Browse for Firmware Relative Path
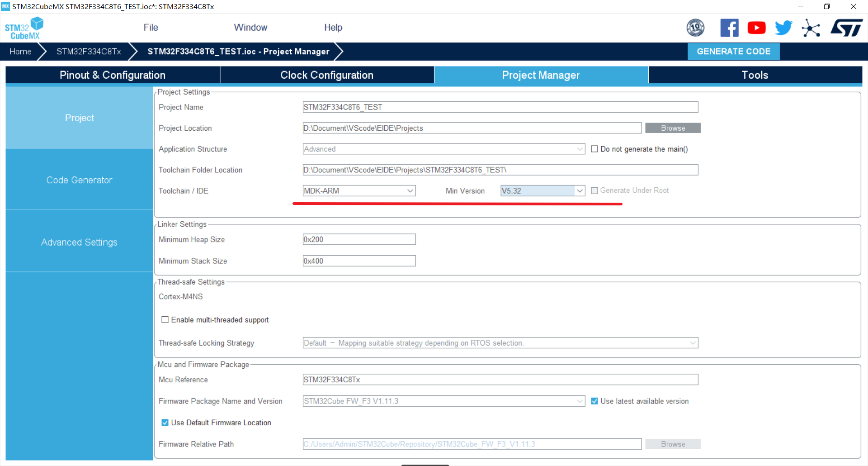The height and width of the screenshot is (466, 868). pyautogui.click(x=673, y=444)
